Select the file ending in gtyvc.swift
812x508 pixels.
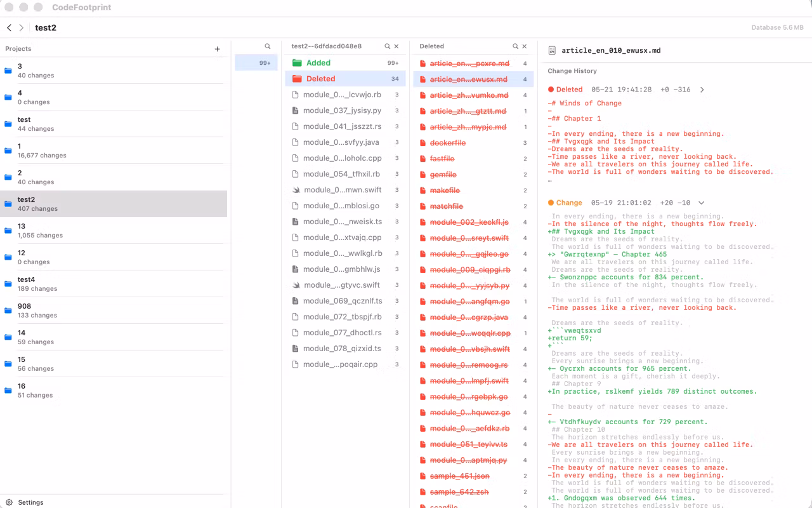(346, 285)
